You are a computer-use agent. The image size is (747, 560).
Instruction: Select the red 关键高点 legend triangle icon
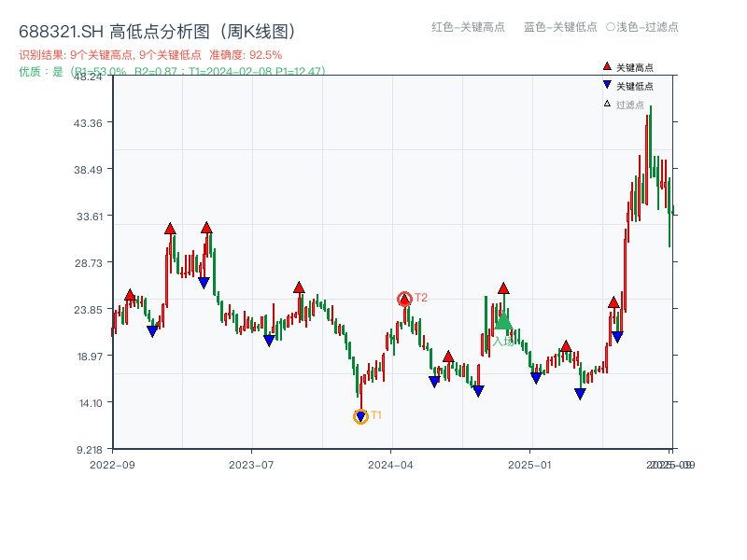click(605, 65)
